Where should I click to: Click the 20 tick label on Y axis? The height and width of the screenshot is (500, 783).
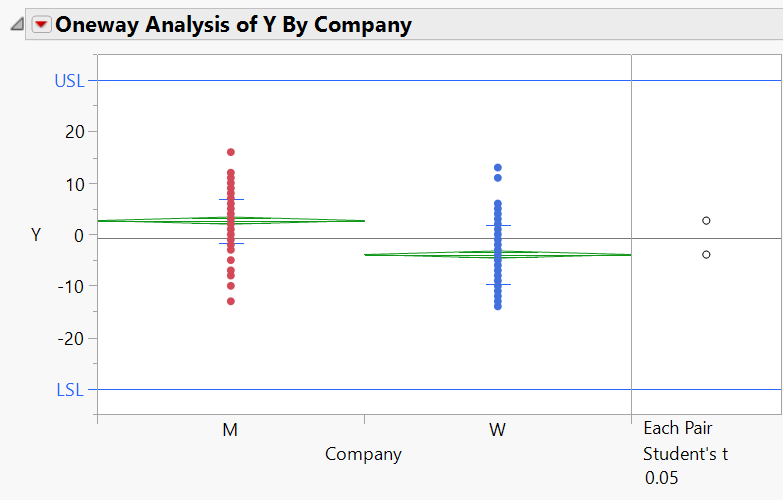[x=75, y=132]
